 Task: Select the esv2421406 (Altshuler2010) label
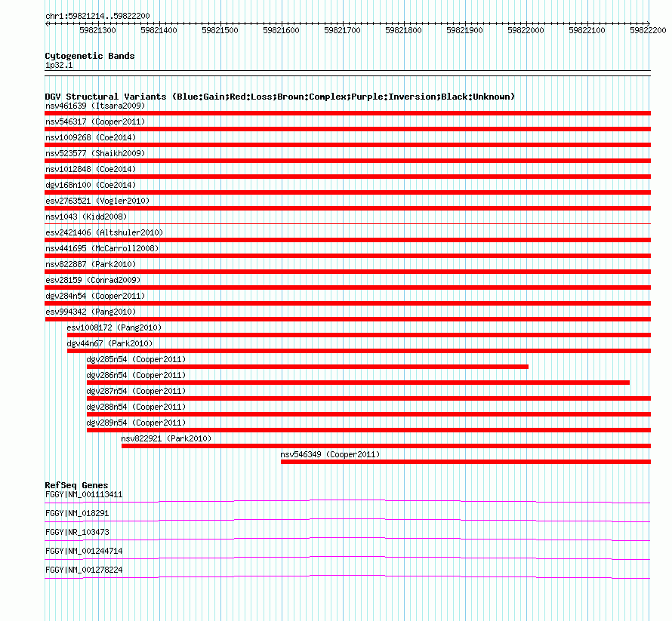coord(104,232)
